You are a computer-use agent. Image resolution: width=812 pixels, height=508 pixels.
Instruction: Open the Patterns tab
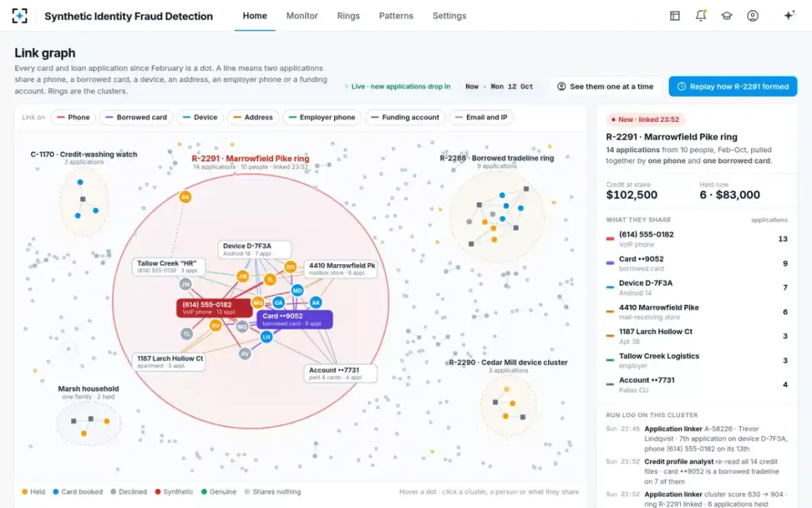click(x=396, y=16)
